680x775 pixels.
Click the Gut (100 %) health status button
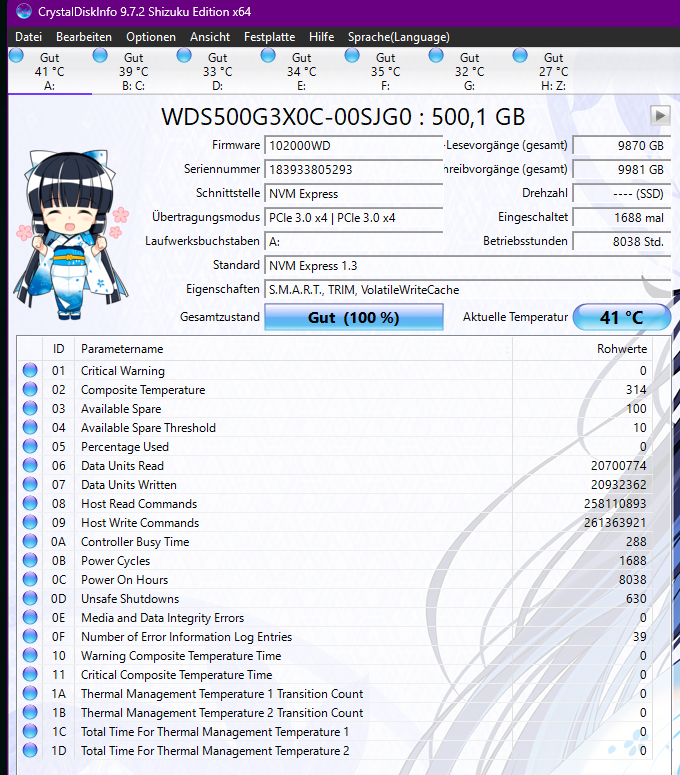pyautogui.click(x=354, y=317)
